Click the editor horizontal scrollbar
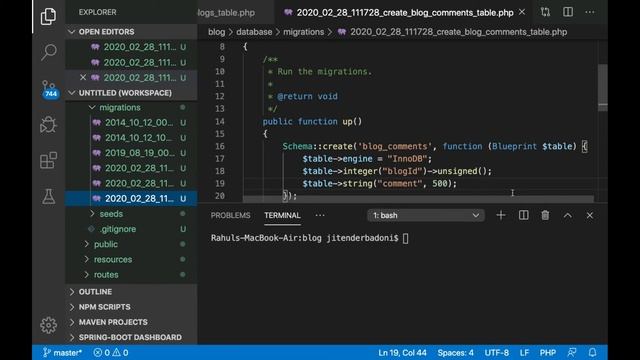 point(418,199)
